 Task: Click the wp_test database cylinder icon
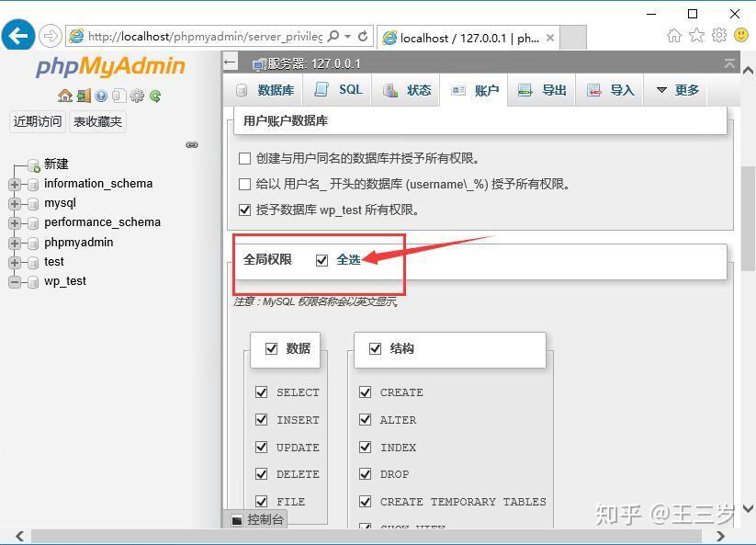[x=33, y=281]
